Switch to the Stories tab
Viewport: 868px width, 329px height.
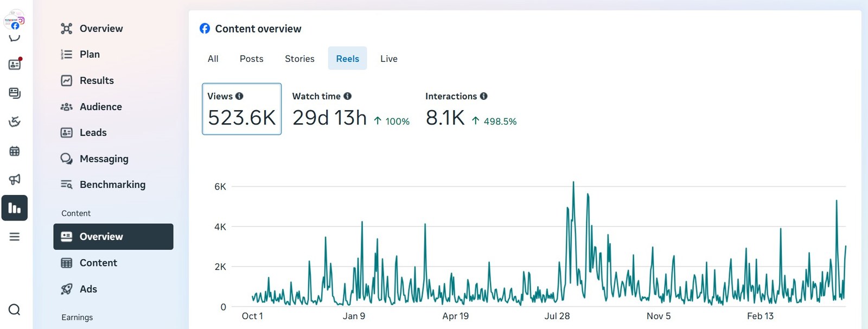(x=299, y=59)
